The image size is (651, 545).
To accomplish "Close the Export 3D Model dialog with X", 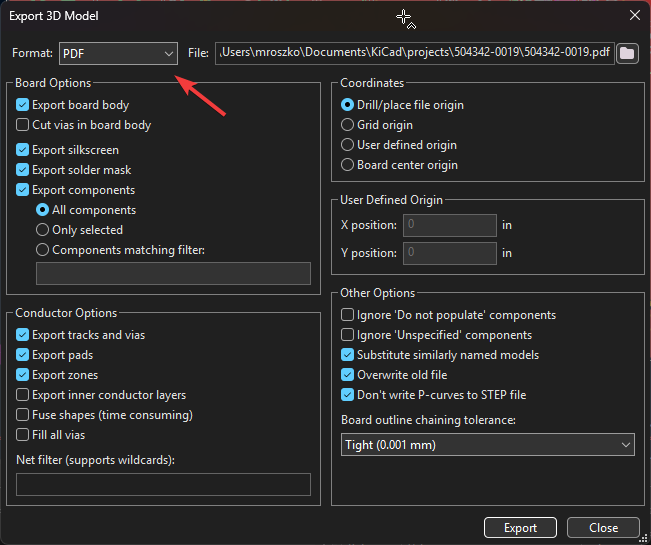I will (634, 15).
